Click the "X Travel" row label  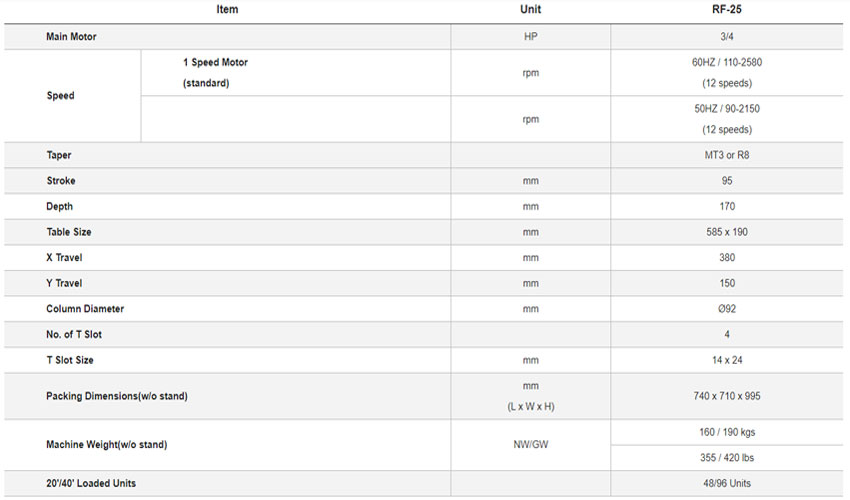pos(64,258)
